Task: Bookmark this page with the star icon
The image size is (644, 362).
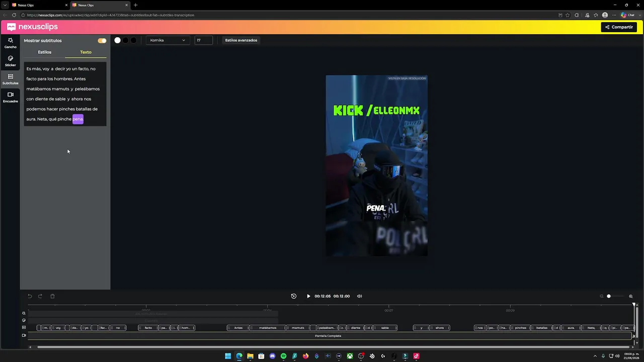Action: (x=568, y=15)
